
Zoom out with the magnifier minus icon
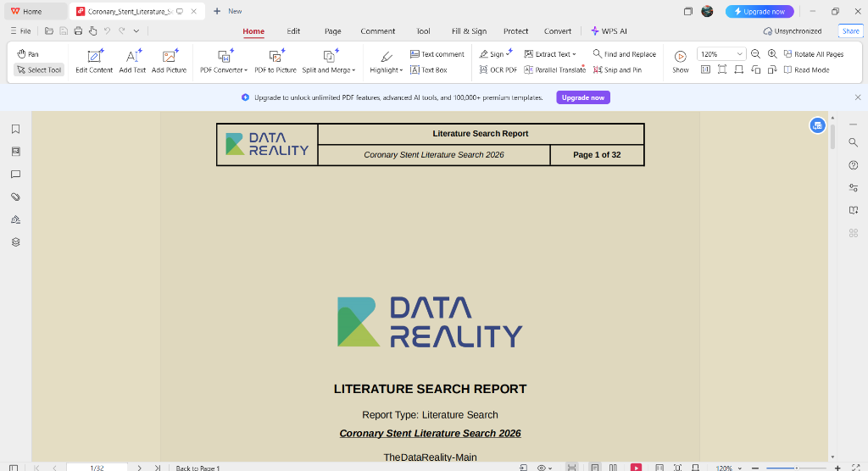pyautogui.click(x=755, y=53)
